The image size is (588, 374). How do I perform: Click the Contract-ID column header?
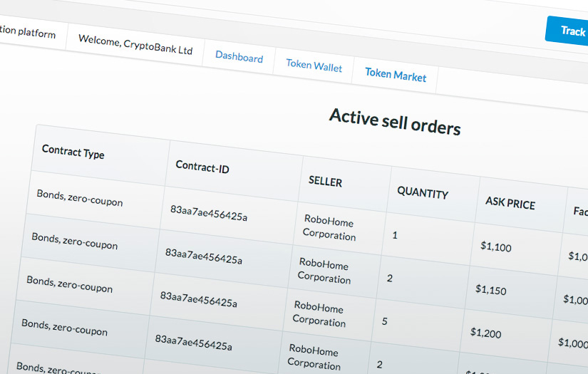[x=202, y=167]
